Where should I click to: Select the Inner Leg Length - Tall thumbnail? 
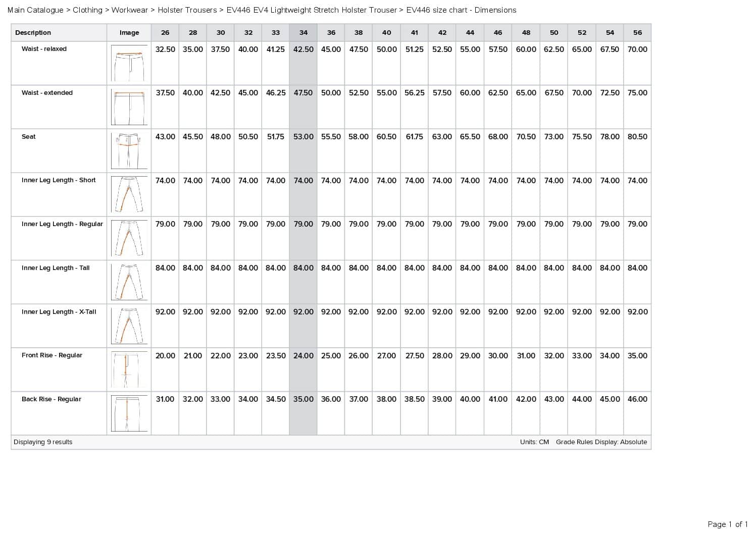[x=129, y=283]
